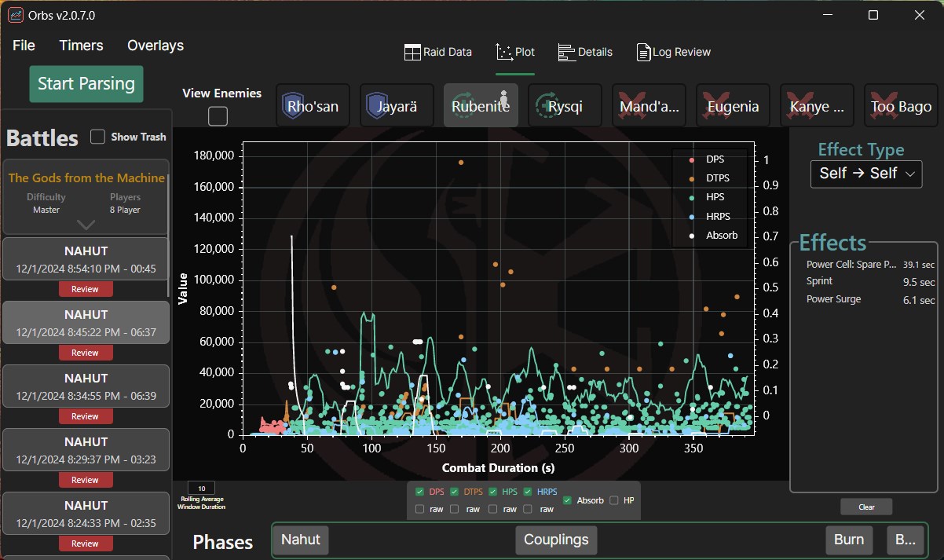Review the 8:29:37 PM NAHUT battle
Image resolution: width=944 pixels, height=560 pixels.
pos(85,480)
